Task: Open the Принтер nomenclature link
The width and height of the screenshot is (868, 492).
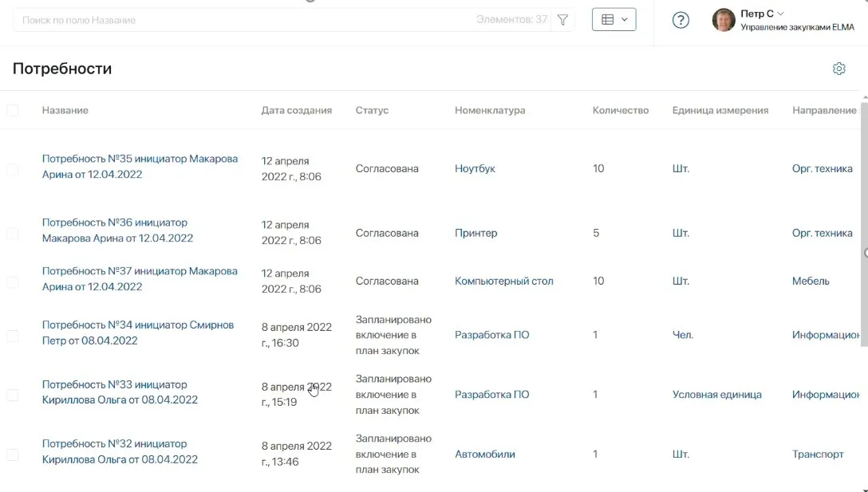Action: (x=475, y=233)
